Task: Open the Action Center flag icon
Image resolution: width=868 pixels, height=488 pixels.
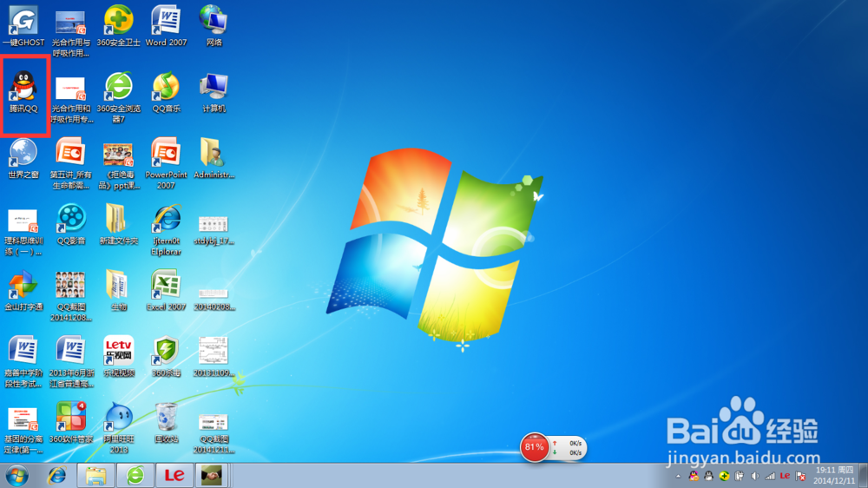Action: (800, 476)
